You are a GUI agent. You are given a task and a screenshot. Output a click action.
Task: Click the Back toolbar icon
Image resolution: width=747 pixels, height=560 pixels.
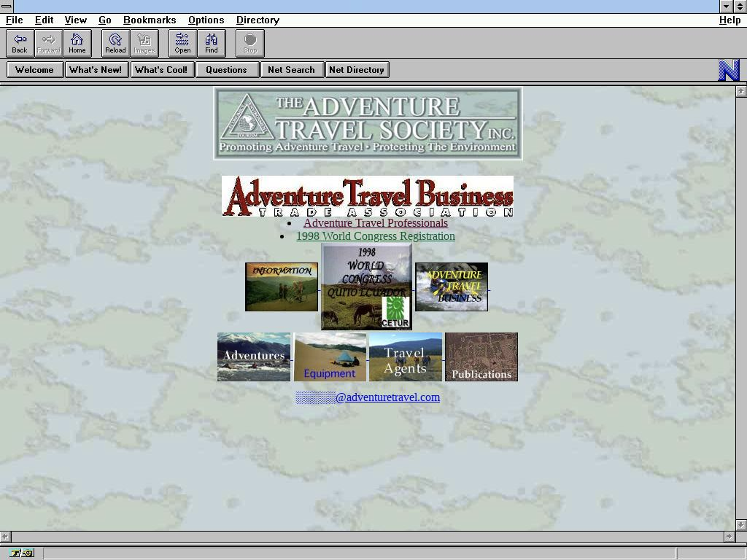click(20, 43)
